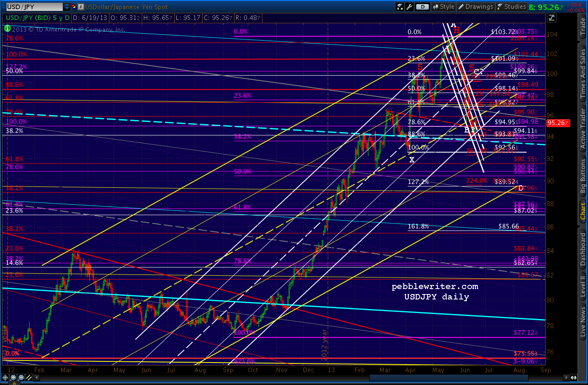The image size is (588, 385).
Task: Click the high value H: 95.657
Action: coord(158,17)
